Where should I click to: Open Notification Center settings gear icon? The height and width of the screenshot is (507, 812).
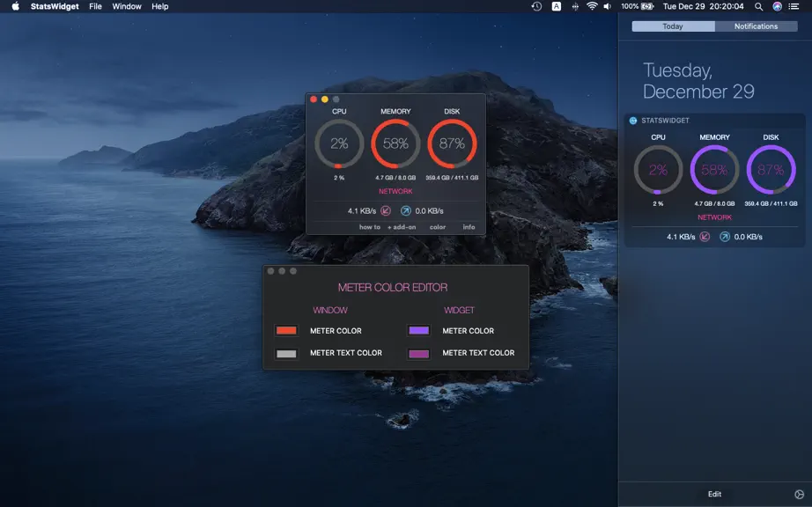799,494
